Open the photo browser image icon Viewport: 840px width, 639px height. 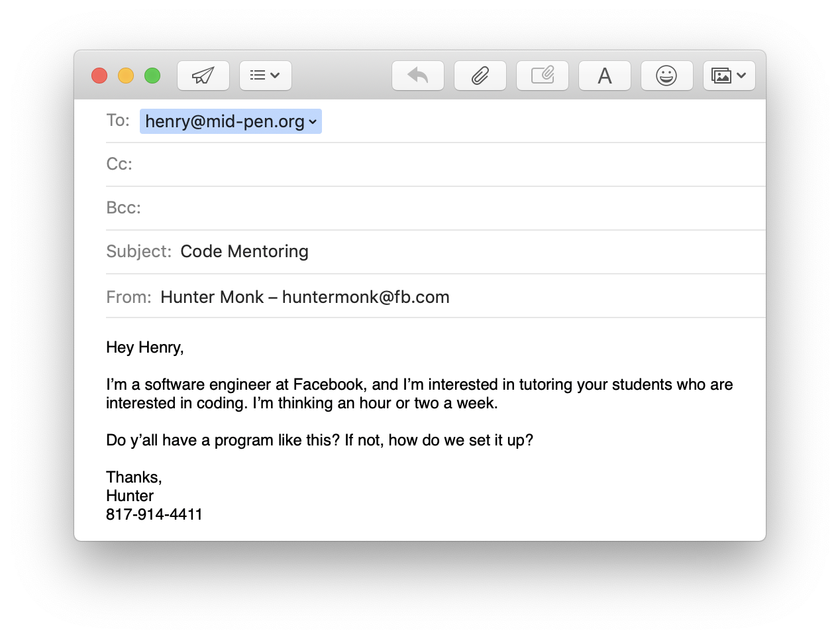tap(721, 76)
